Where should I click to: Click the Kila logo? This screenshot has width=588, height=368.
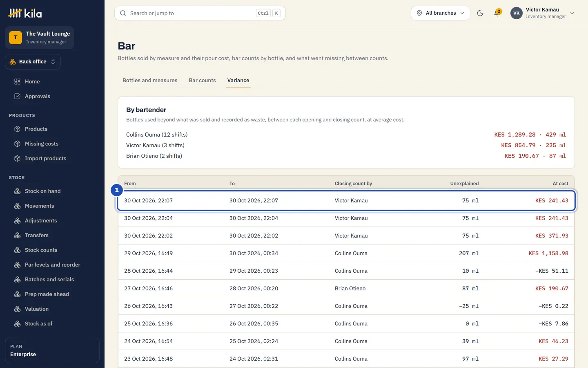(25, 13)
